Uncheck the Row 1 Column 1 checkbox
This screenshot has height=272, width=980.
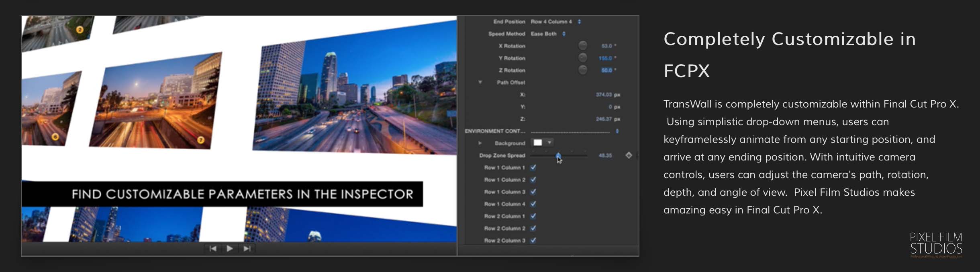click(533, 168)
